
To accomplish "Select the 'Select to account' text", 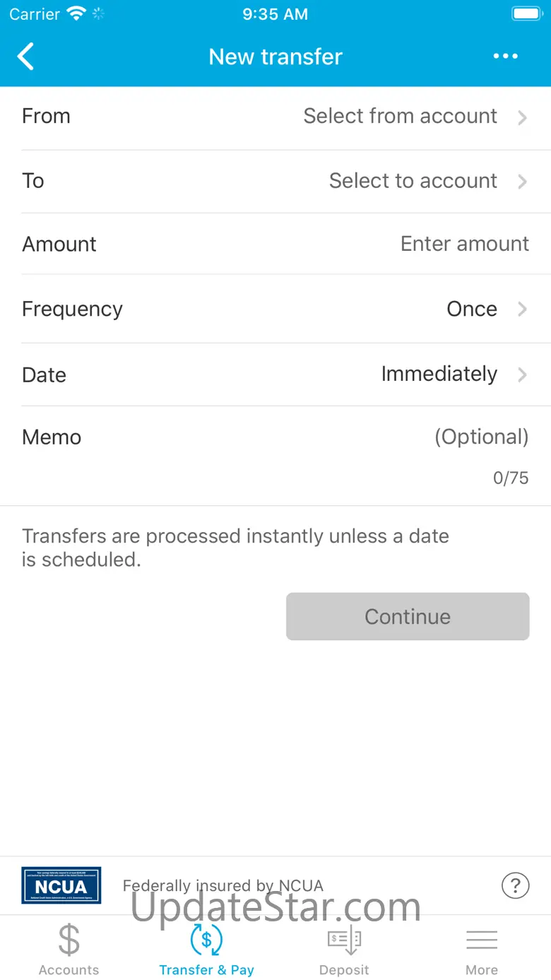I will (x=413, y=180).
